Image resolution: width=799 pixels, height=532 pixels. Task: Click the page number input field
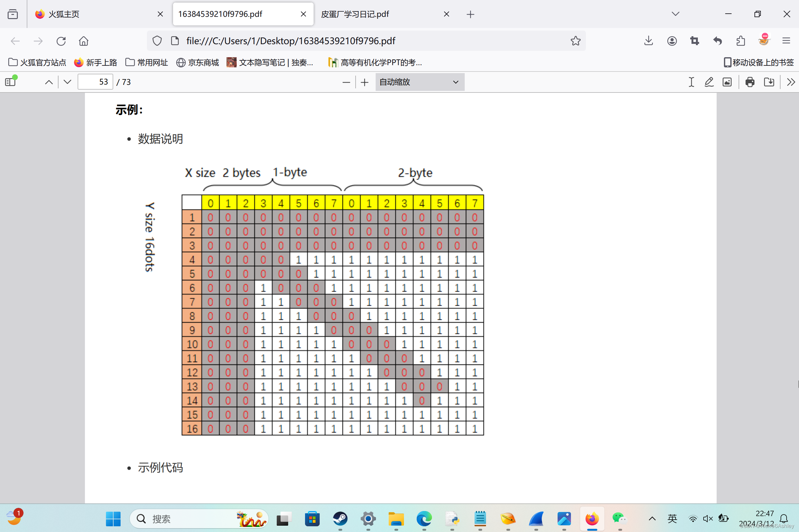95,82
